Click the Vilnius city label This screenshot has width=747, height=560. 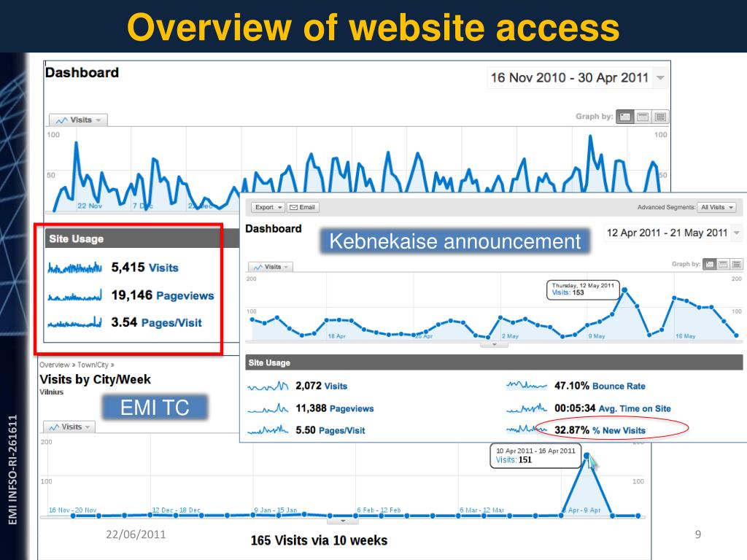click(52, 392)
